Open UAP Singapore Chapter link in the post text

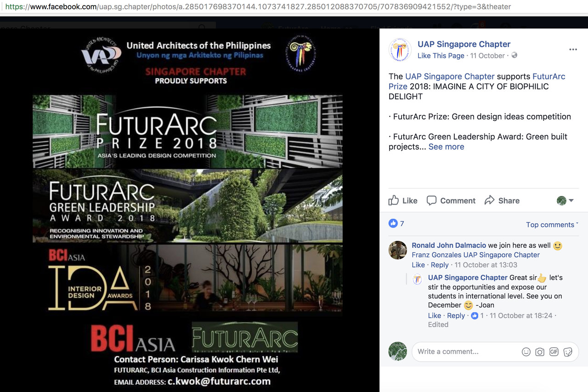tap(450, 76)
